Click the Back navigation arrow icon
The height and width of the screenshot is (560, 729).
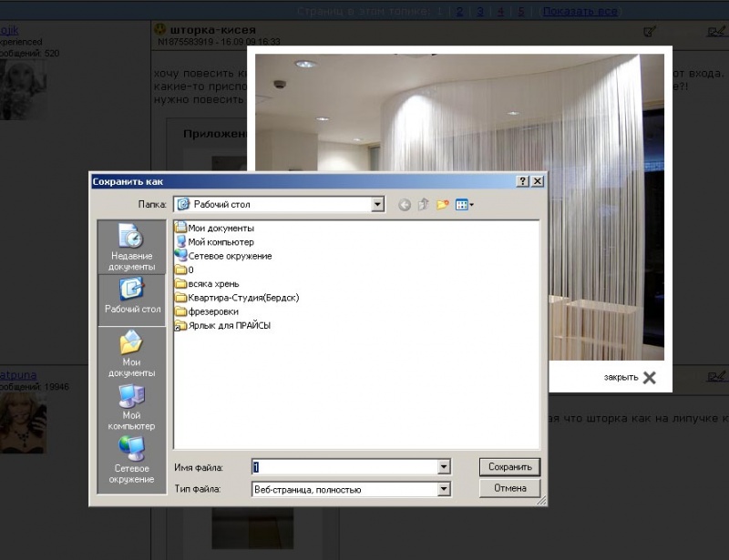pos(405,205)
